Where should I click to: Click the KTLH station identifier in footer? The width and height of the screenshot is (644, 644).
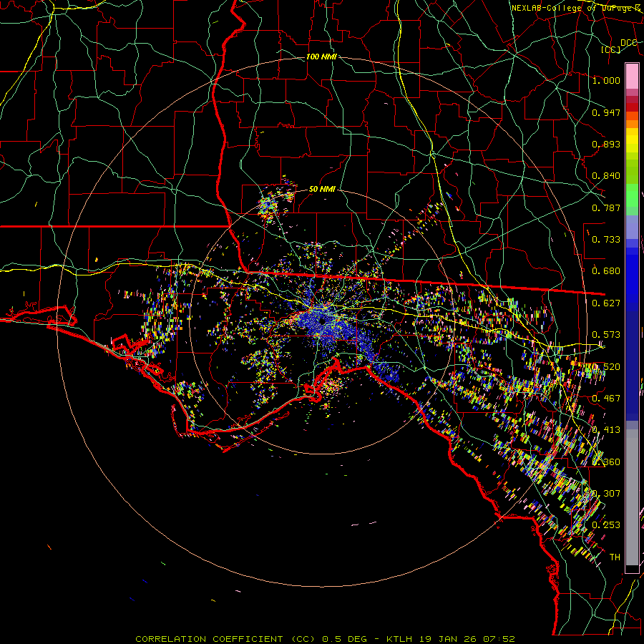tap(399, 639)
